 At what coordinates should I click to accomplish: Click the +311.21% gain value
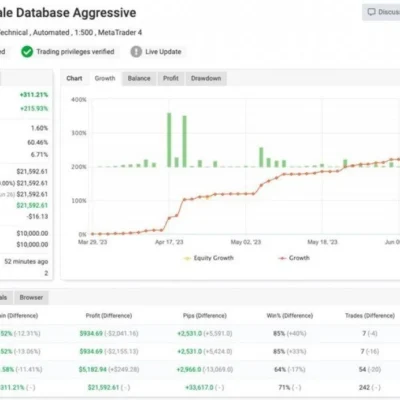[x=34, y=95]
